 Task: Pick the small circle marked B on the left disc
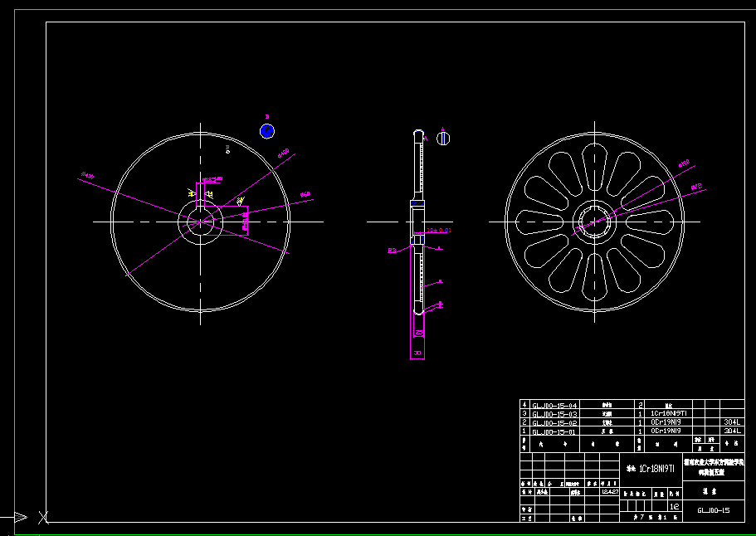(228, 152)
